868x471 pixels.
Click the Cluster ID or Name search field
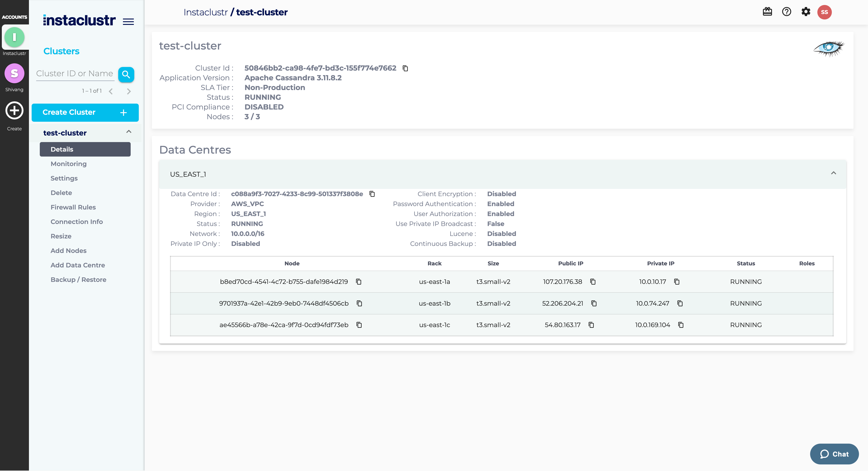coord(75,73)
